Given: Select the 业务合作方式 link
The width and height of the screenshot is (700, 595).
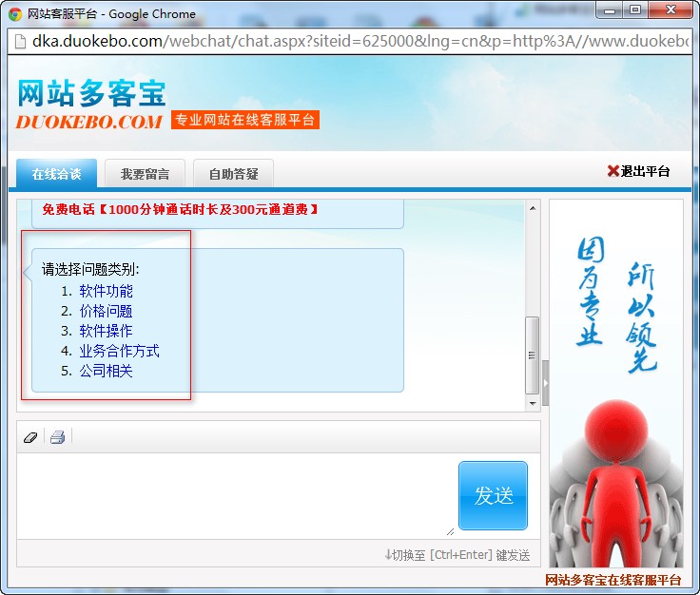Looking at the screenshot, I should pos(119,351).
